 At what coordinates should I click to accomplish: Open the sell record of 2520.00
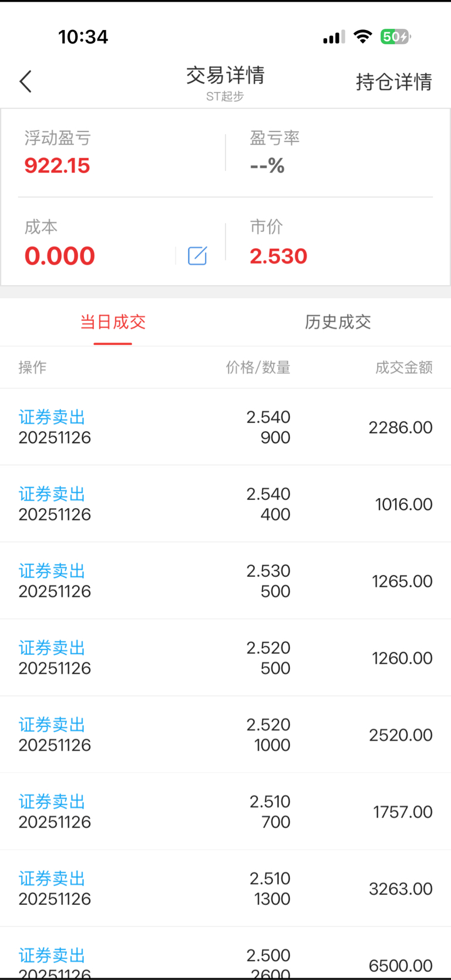225,735
